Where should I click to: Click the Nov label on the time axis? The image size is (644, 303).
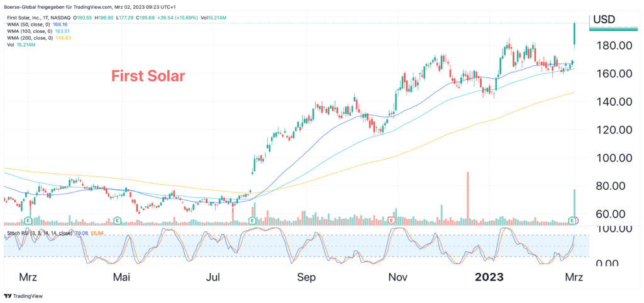397,278
